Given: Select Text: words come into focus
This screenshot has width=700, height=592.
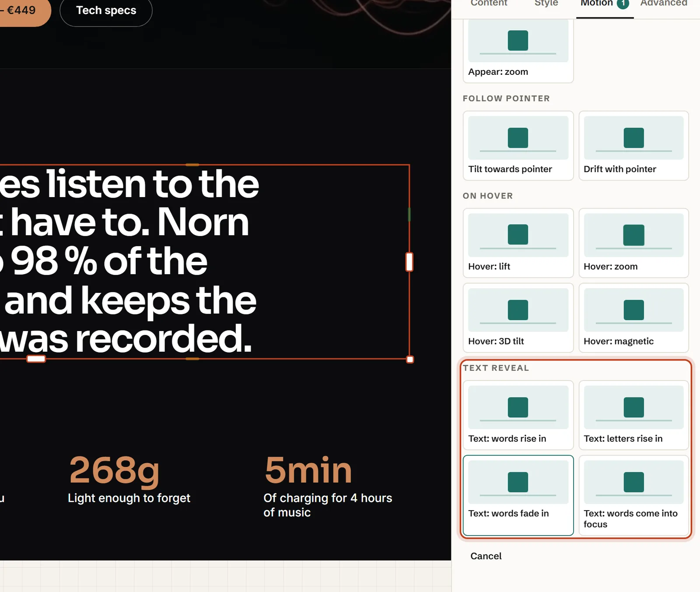Looking at the screenshot, I should pos(633,495).
